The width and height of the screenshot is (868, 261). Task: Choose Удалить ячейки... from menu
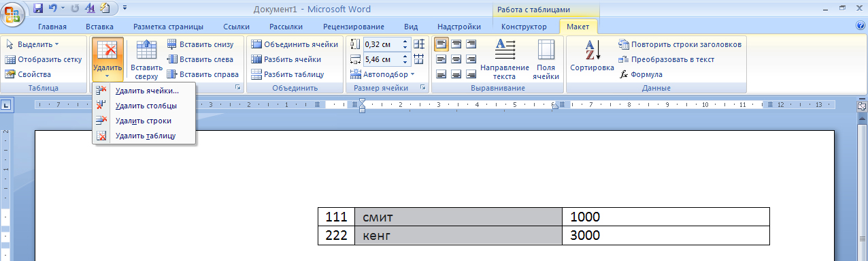144,91
